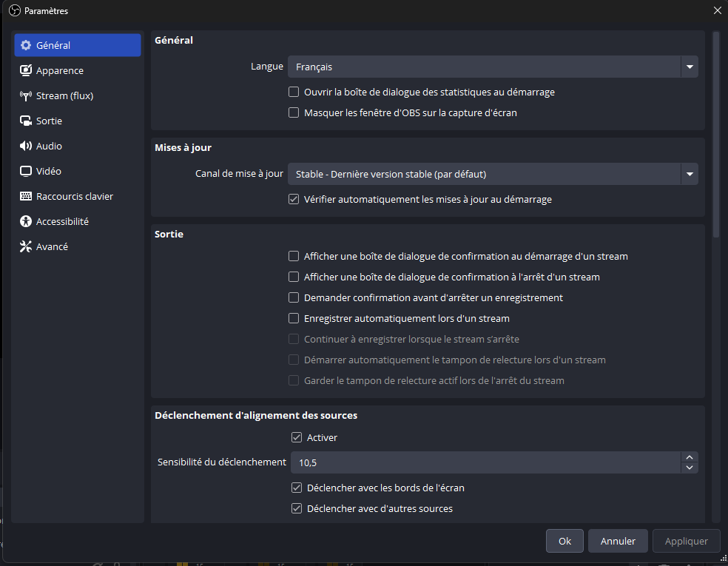Click the Annuler button

pos(618,541)
